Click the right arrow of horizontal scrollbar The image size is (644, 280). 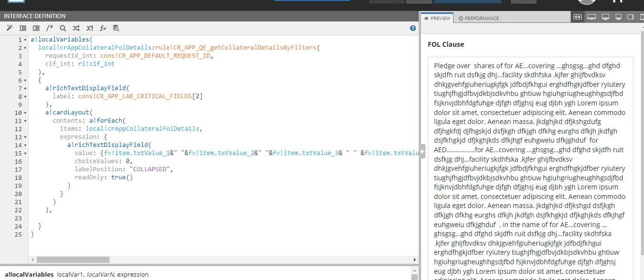coord(414,259)
